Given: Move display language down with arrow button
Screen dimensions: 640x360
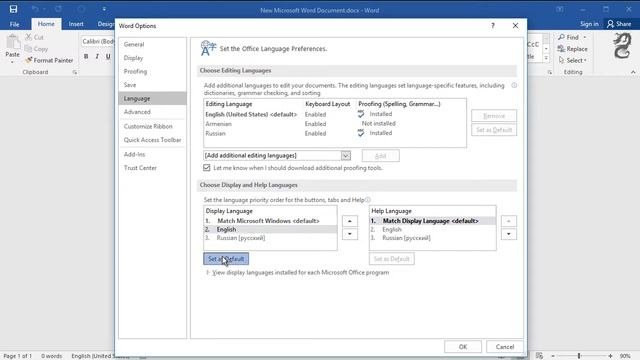Looking at the screenshot, I should pos(350,234).
